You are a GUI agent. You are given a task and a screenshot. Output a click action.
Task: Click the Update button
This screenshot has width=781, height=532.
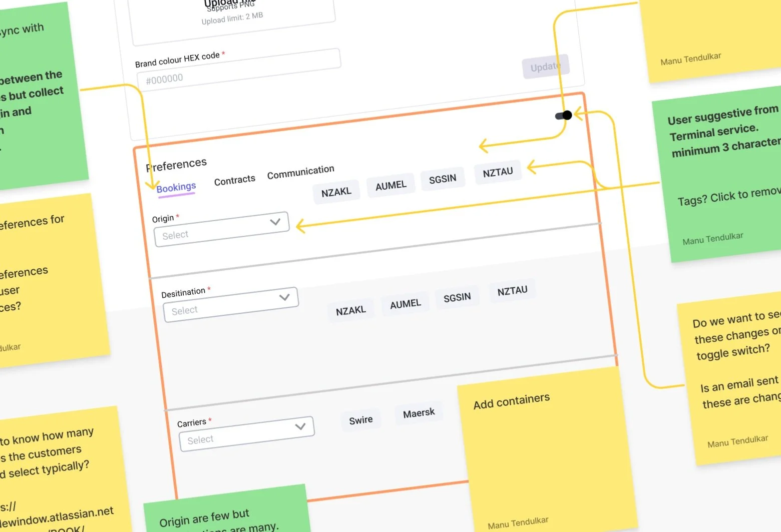click(546, 67)
